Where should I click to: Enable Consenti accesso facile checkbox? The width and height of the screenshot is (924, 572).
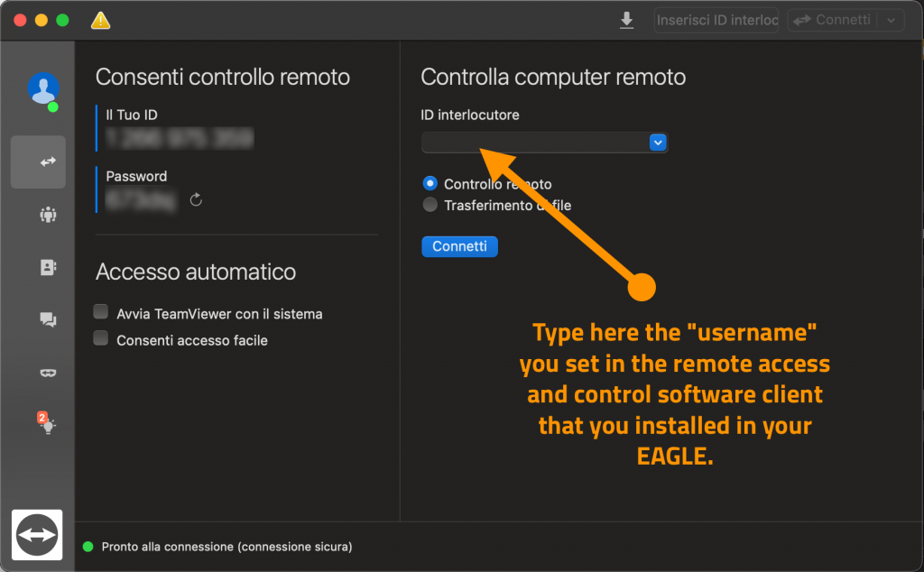(101, 339)
